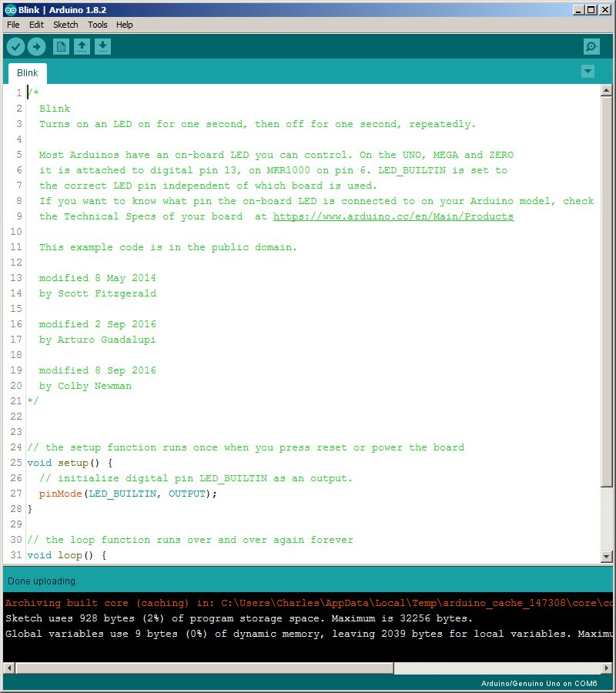Open the Serial Monitor
The image size is (616, 693).
point(591,47)
